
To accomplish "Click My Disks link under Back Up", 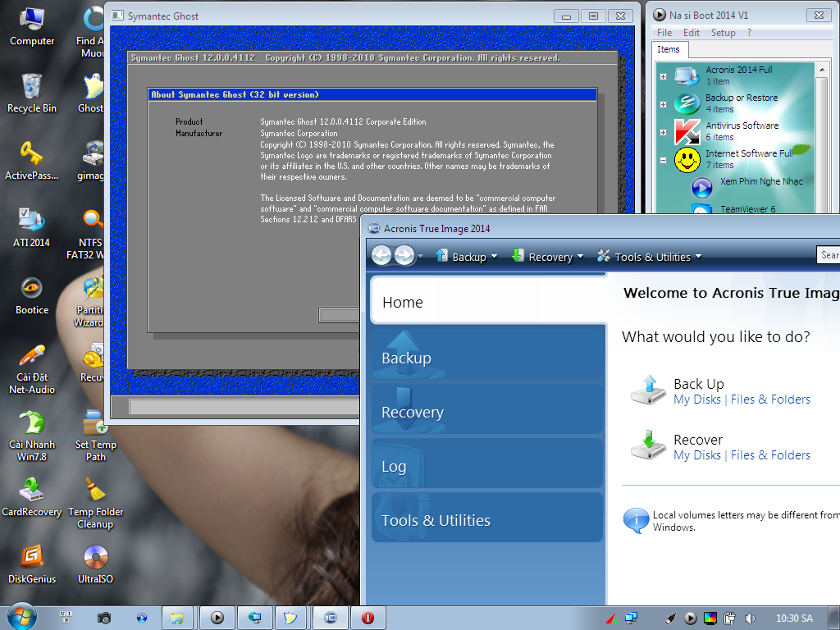I will pyautogui.click(x=697, y=399).
